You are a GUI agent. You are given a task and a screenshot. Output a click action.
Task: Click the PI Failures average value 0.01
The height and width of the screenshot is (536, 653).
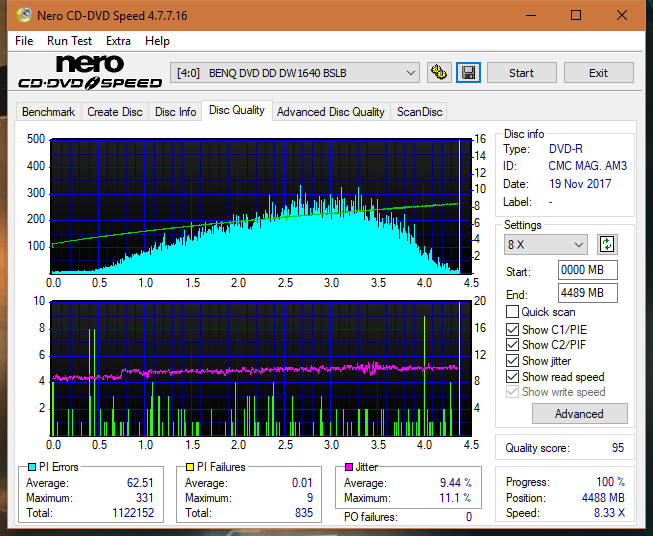pos(302,483)
